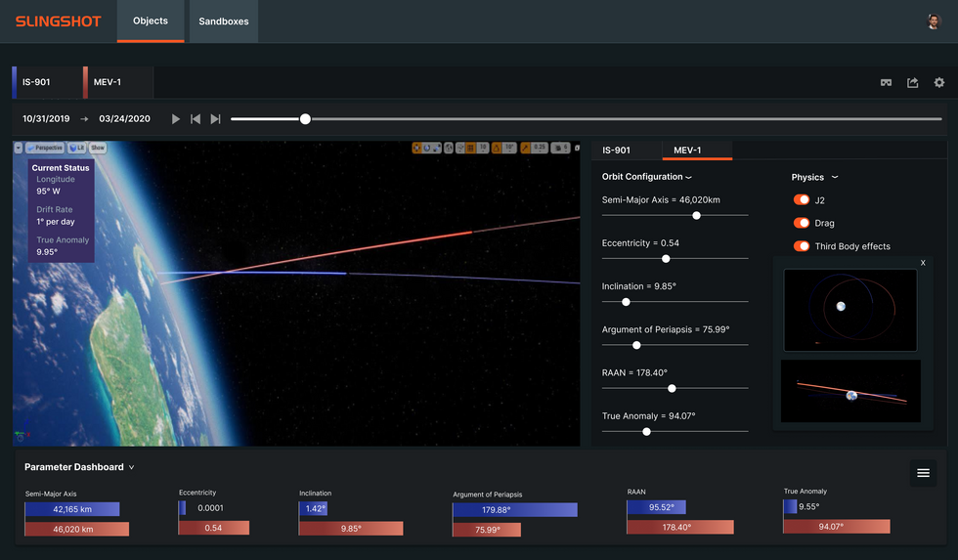Toggle the J2 physics switch
958x560 pixels.
click(801, 199)
